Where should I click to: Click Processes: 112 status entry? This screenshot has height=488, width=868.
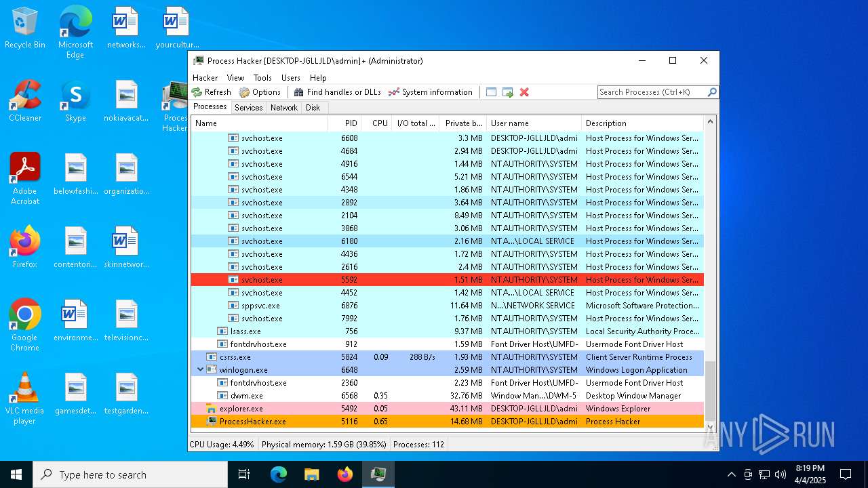418,445
